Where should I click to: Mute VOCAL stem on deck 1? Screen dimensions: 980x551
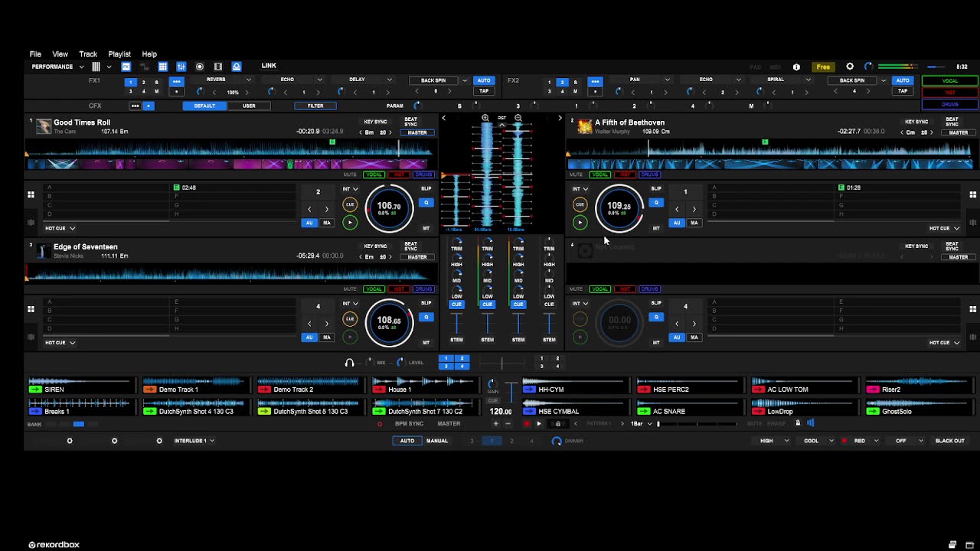pyautogui.click(x=374, y=174)
